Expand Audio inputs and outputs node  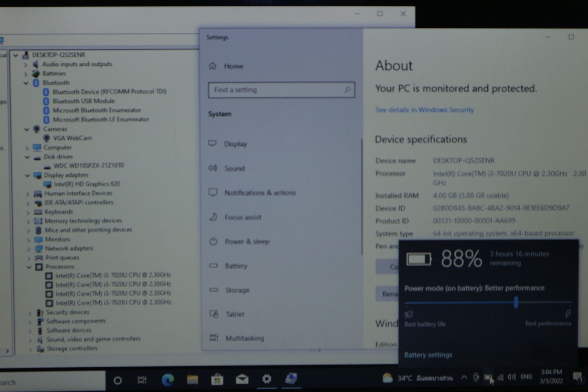25,65
